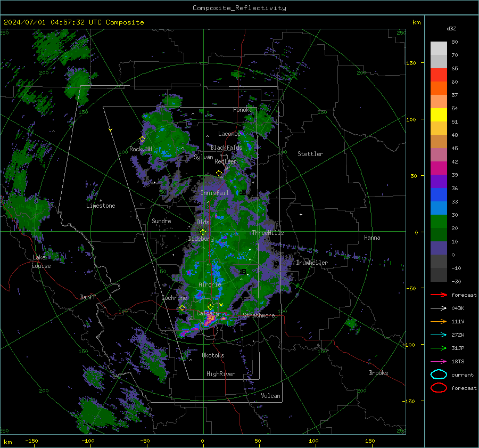
Task: Click the 80 value in dBZ scale
Action: (455, 42)
